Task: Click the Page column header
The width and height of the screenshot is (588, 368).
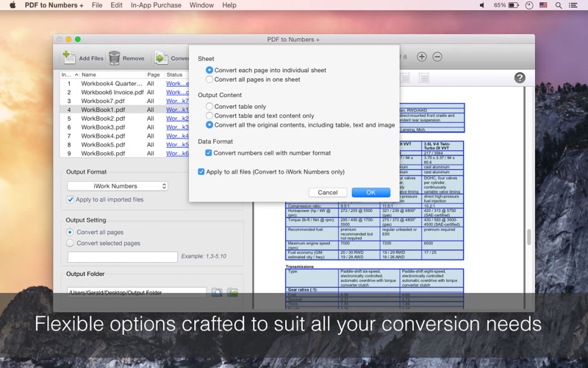Action: coord(154,75)
